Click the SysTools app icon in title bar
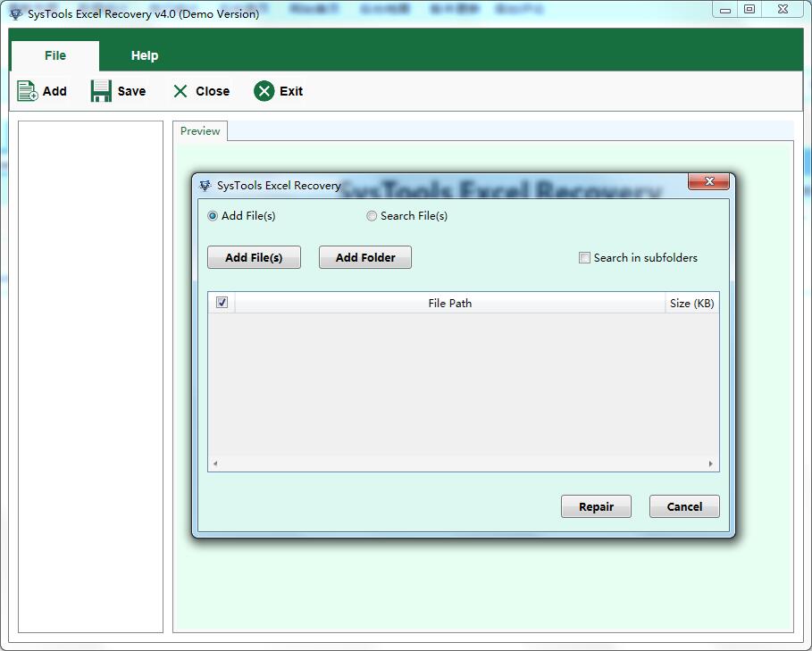812x651 pixels. tap(14, 13)
